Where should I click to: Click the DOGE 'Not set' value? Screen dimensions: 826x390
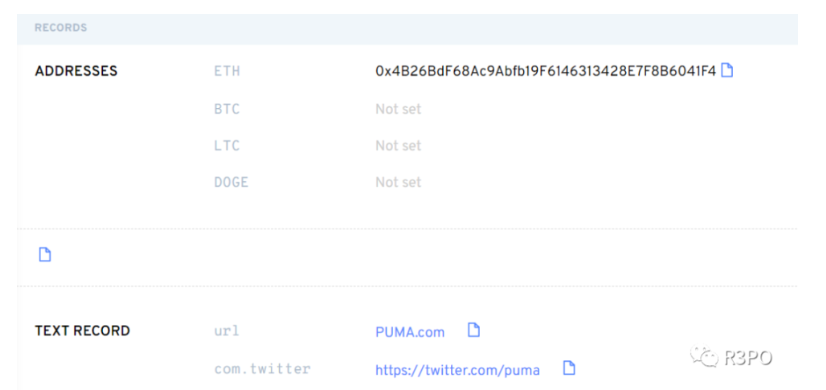click(398, 182)
